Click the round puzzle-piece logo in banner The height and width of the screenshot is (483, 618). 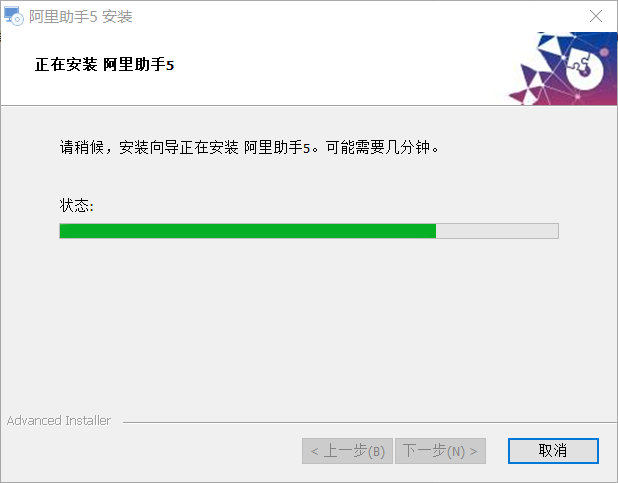(x=584, y=71)
